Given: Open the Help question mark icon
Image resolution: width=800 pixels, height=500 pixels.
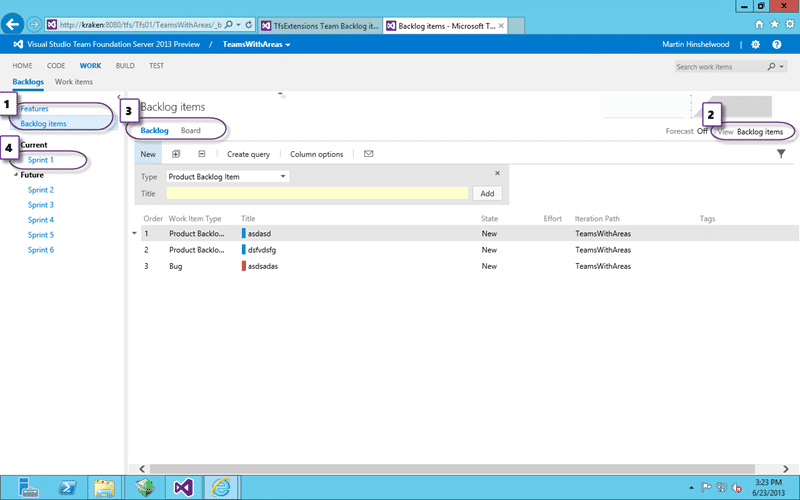Looking at the screenshot, I should point(777,44).
